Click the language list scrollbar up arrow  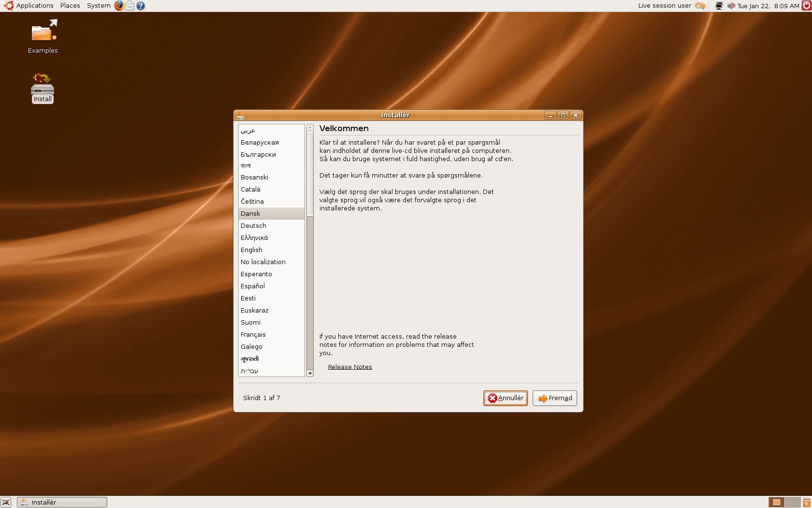310,128
